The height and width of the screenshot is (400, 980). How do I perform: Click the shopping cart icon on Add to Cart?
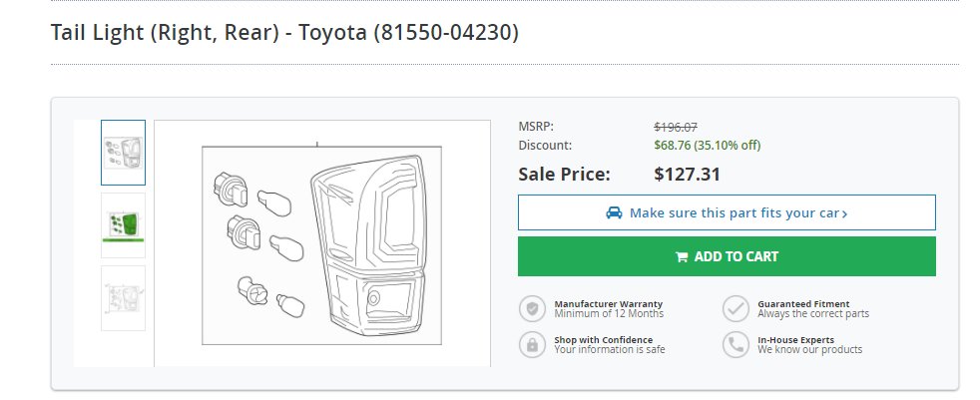(682, 257)
